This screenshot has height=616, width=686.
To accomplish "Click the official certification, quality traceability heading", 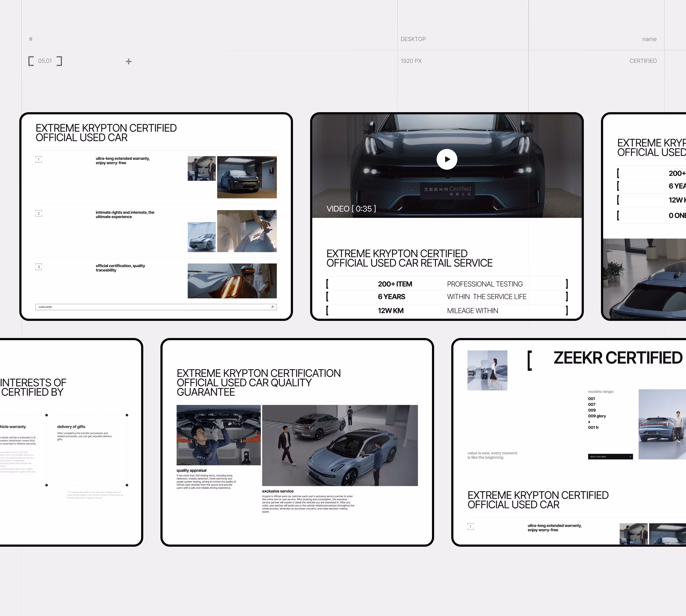I will [120, 268].
